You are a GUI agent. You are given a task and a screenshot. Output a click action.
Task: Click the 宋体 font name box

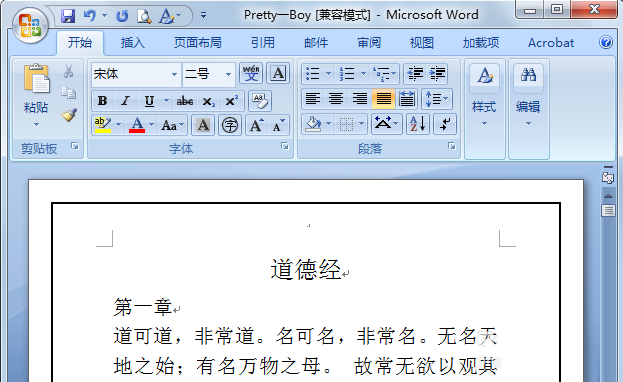point(131,74)
